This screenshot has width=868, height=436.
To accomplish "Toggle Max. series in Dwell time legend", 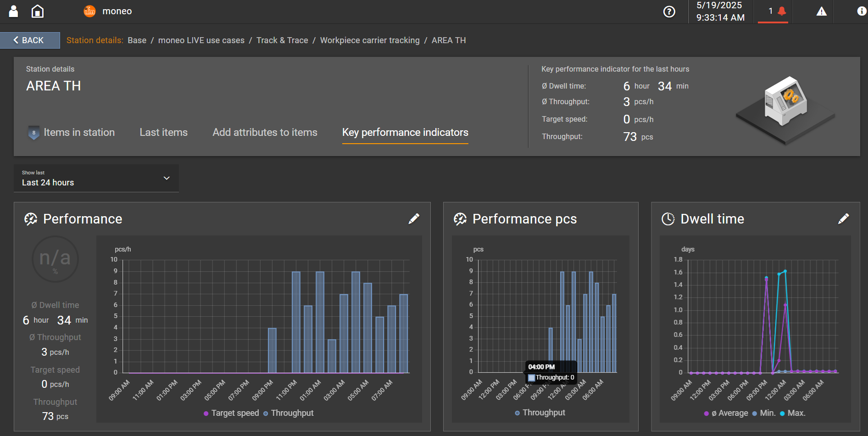I will point(792,413).
